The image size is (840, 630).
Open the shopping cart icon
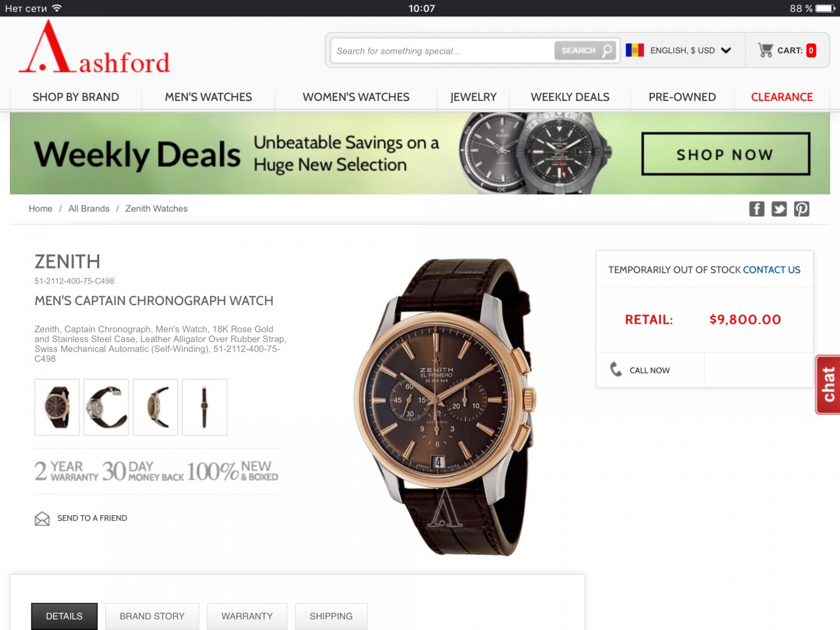(x=765, y=51)
